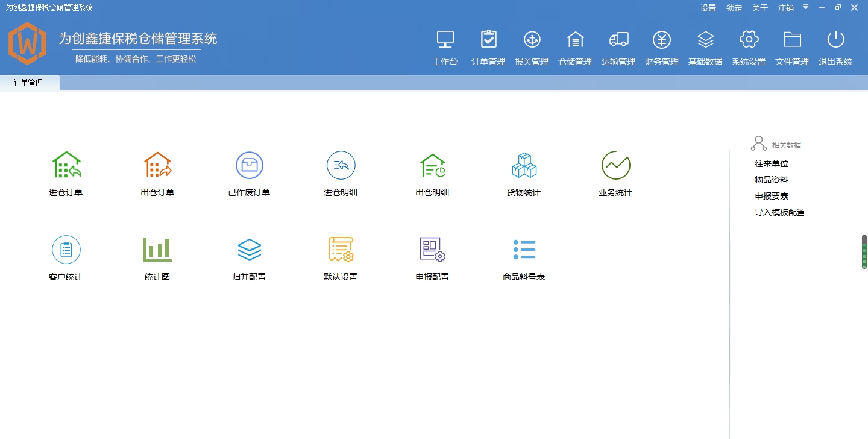Open 归并配置 merge configuration
The height and width of the screenshot is (439, 868).
pos(249,257)
